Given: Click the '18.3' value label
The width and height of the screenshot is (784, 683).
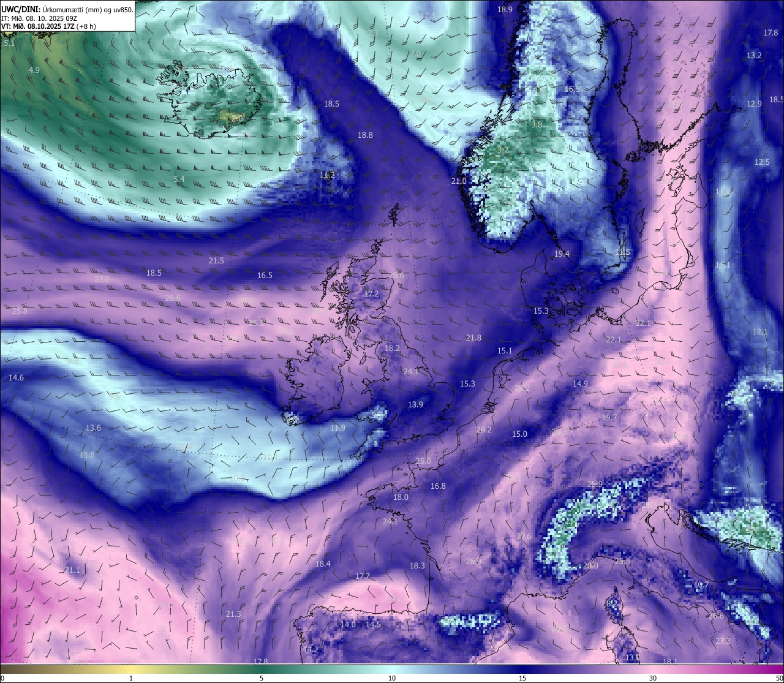Looking at the screenshot, I should pos(417,566).
